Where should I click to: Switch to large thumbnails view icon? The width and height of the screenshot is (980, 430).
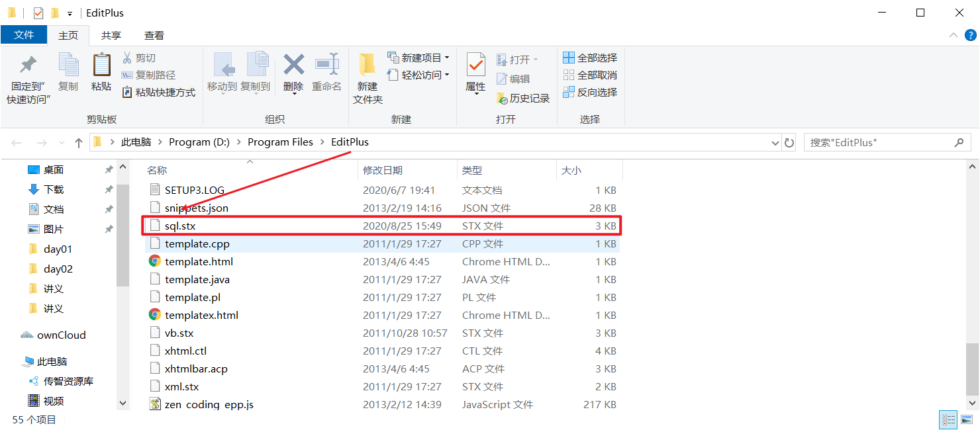[967, 420]
